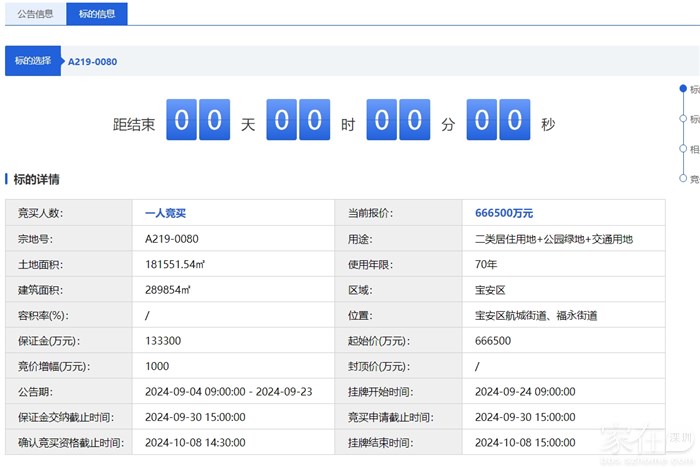Image resolution: width=700 pixels, height=468 pixels.
Task: Click the land area value 181551.54㎡
Action: click(x=175, y=265)
